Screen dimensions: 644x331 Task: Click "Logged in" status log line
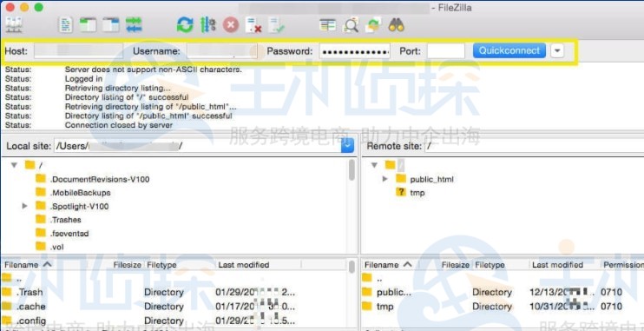point(84,79)
